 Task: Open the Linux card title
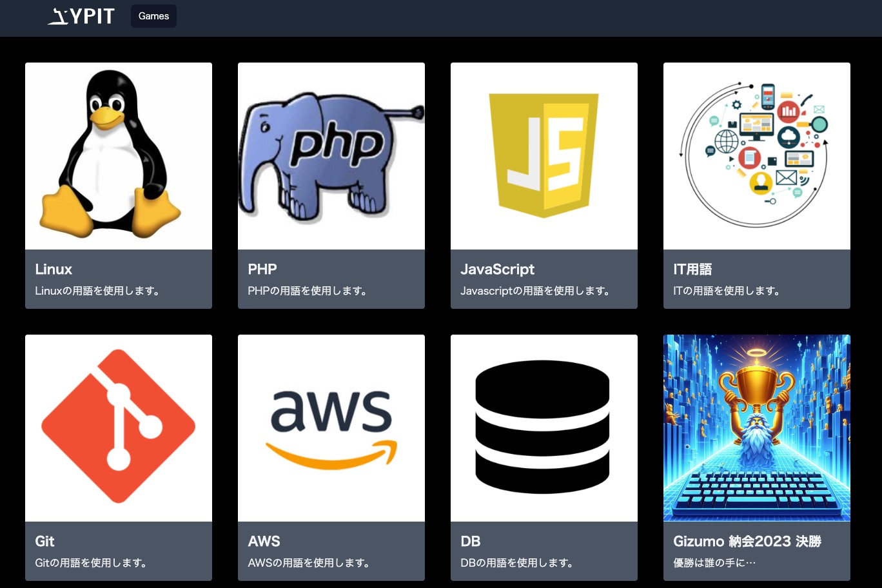(x=54, y=269)
